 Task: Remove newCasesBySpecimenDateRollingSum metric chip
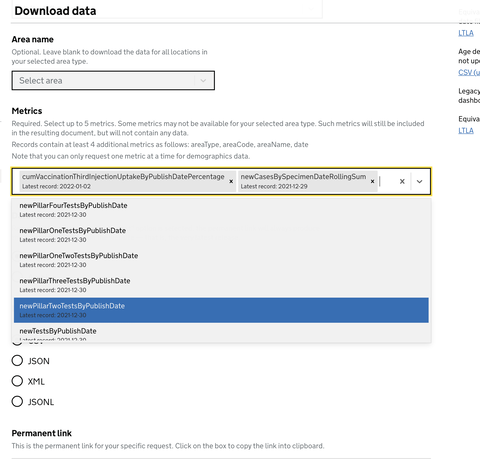click(372, 181)
